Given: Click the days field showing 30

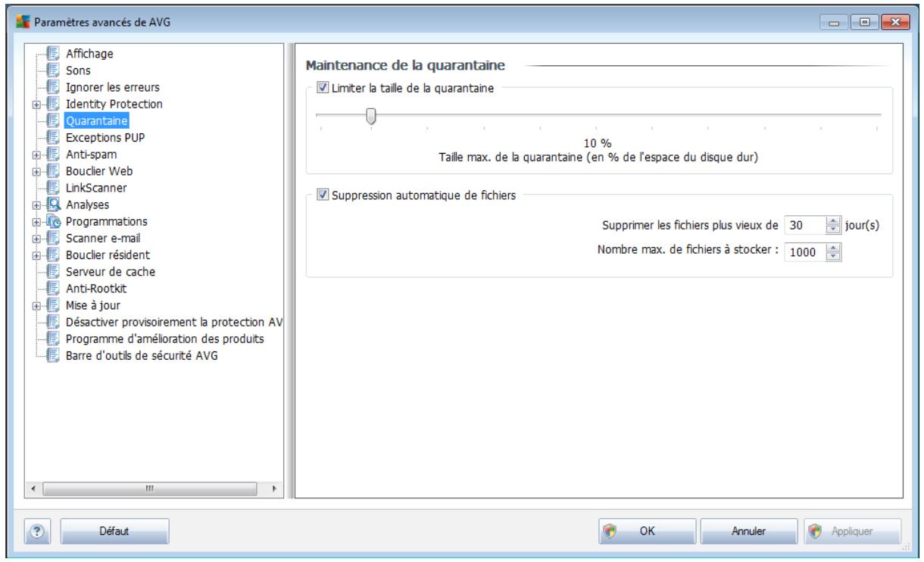Looking at the screenshot, I should [x=804, y=226].
